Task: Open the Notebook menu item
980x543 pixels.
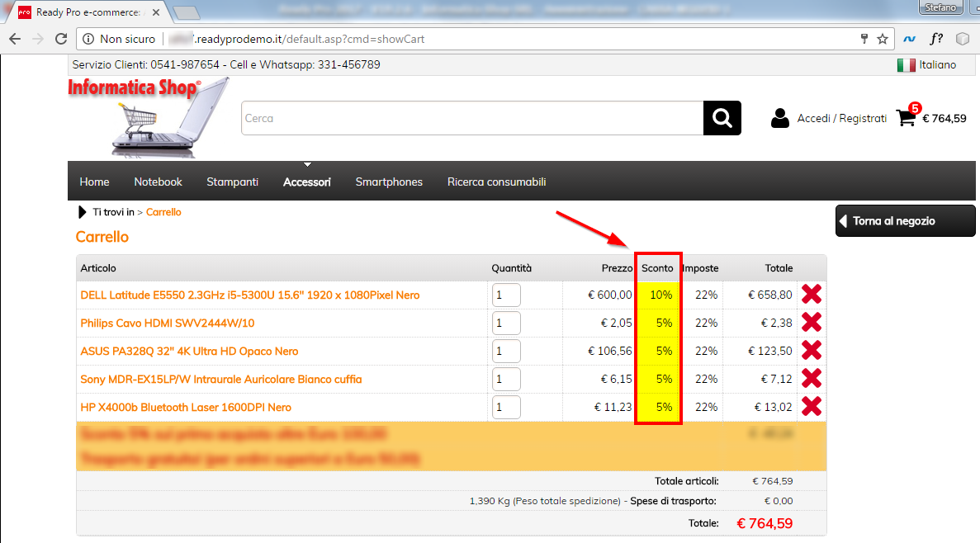Action: pos(159,182)
